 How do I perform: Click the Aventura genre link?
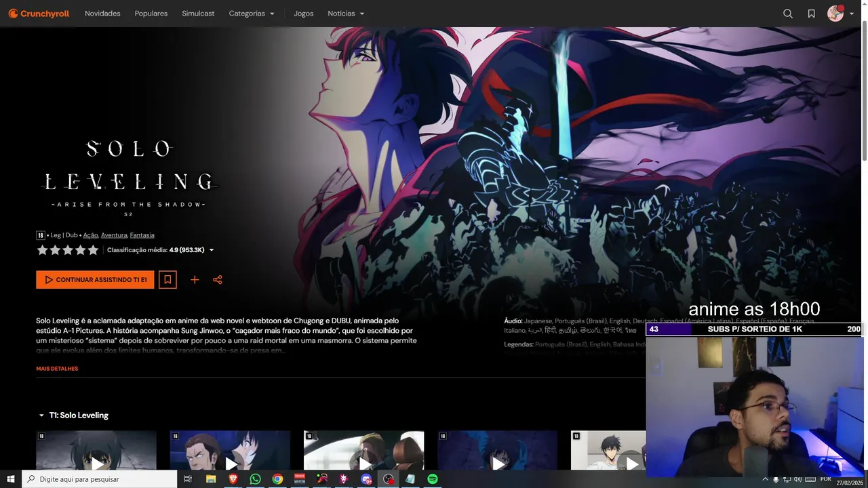click(114, 235)
